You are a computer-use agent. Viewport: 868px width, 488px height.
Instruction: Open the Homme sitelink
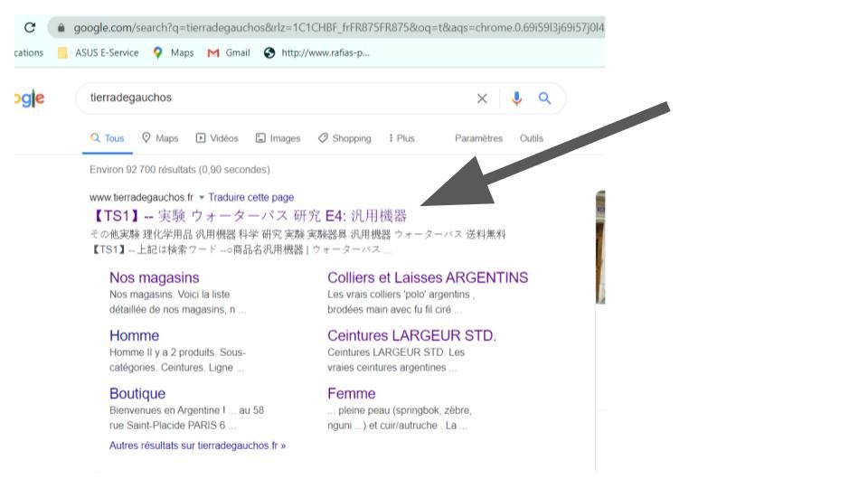coord(135,336)
